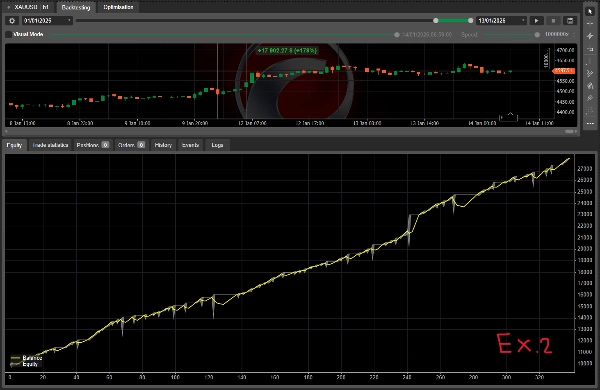The height and width of the screenshot is (390, 600).
Task: Click the order line icon in right toolbar
Action: pyautogui.click(x=590, y=49)
